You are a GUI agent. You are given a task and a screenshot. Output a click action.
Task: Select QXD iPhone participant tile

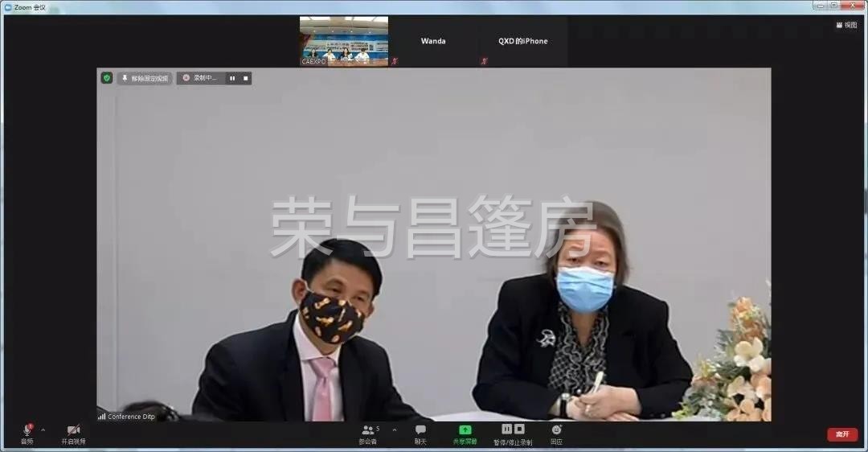tap(522, 41)
